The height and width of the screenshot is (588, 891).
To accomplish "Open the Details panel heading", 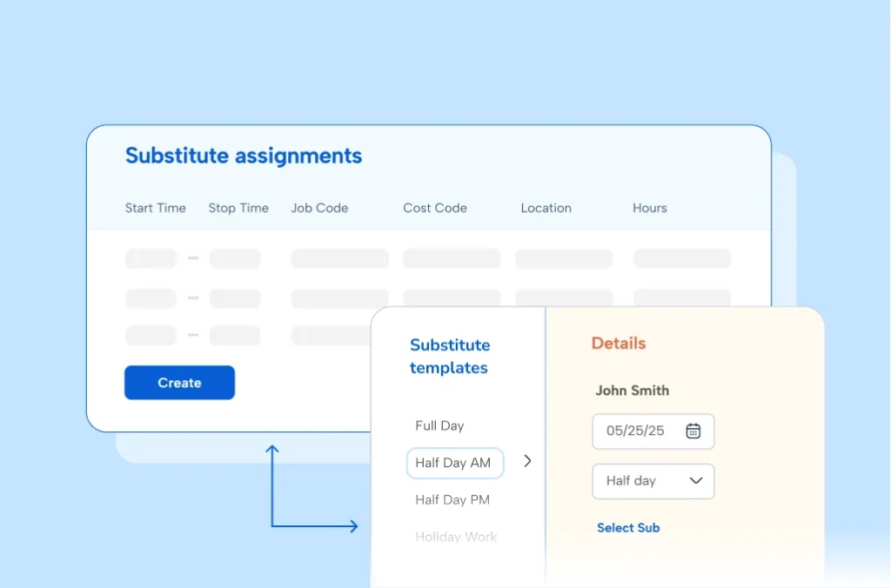I will coord(618,344).
